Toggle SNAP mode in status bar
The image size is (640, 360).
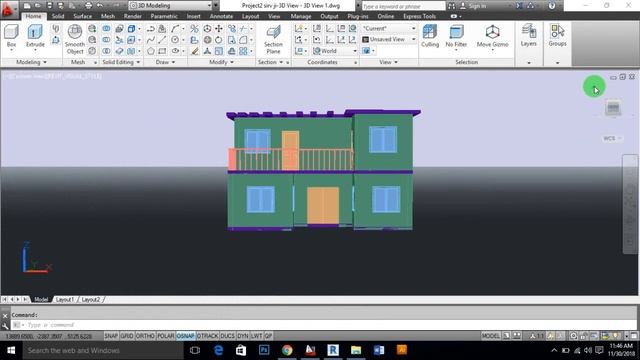(111, 336)
